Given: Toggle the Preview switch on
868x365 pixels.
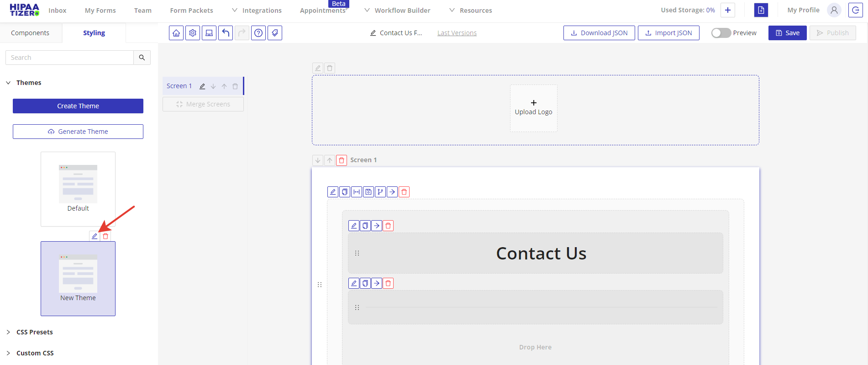Looking at the screenshot, I should click(x=721, y=33).
